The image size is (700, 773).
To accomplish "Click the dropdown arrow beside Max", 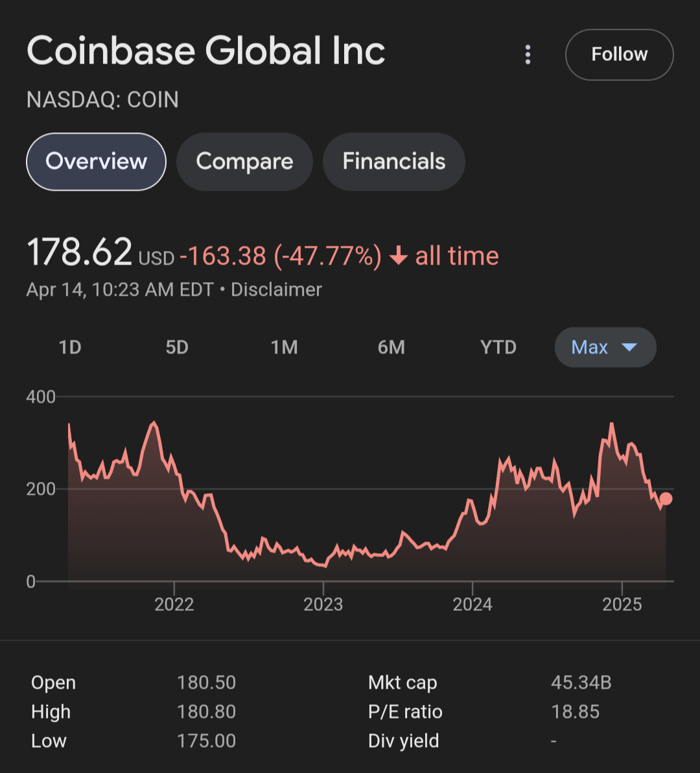I will click(629, 348).
